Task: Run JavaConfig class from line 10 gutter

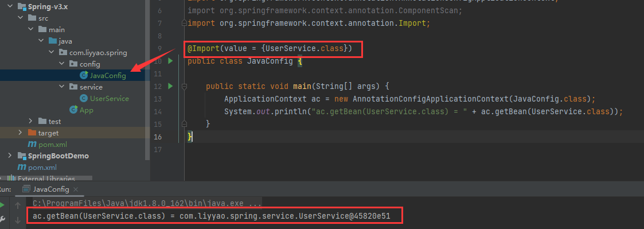Action: point(170,61)
